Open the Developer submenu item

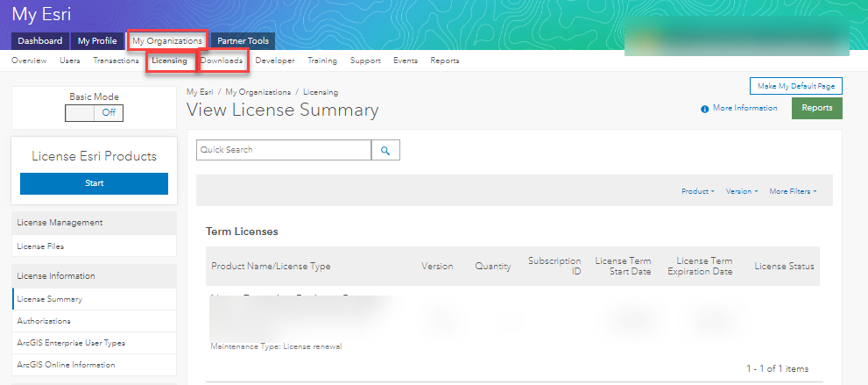(x=275, y=61)
